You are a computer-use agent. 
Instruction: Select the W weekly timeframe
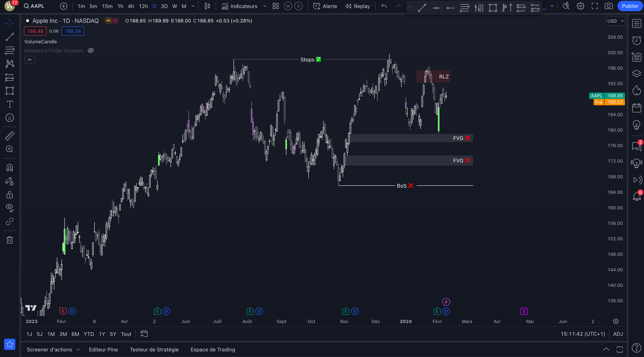point(175,6)
